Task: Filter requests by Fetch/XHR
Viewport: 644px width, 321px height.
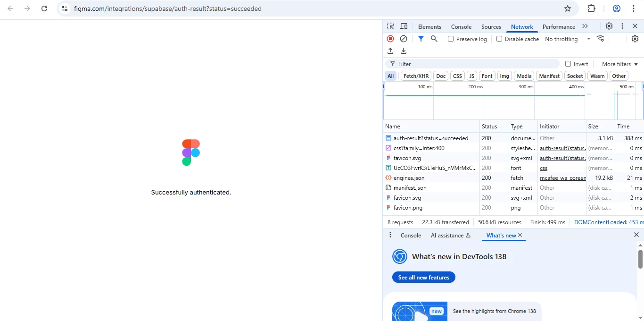Action: [416, 76]
